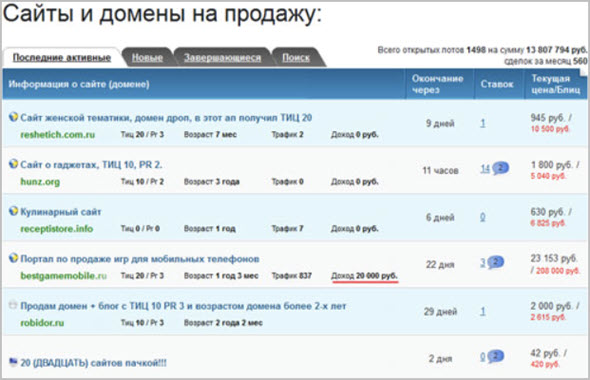Open the comments bubble in the hunz.org row
This screenshot has width=590, height=380.
[500, 168]
